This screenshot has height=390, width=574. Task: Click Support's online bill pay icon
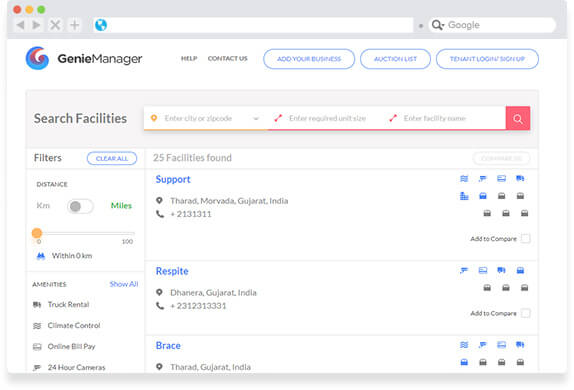[x=501, y=179]
